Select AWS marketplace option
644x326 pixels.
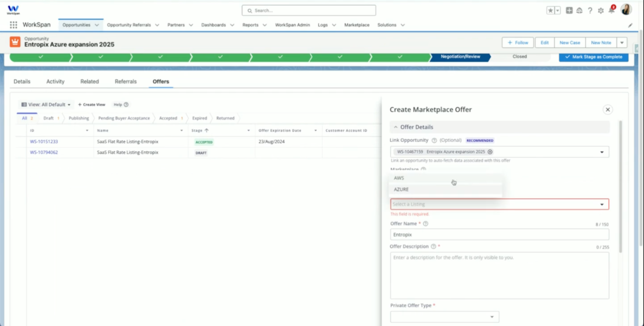(x=445, y=178)
